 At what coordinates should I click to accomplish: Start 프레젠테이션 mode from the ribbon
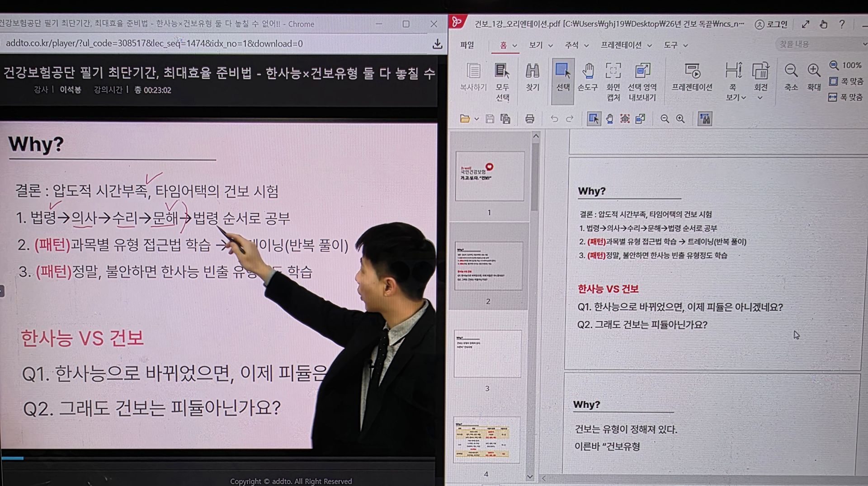tap(692, 77)
